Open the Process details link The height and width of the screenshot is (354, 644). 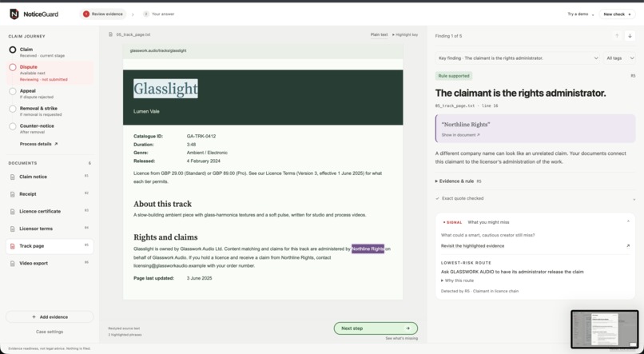[x=38, y=144]
